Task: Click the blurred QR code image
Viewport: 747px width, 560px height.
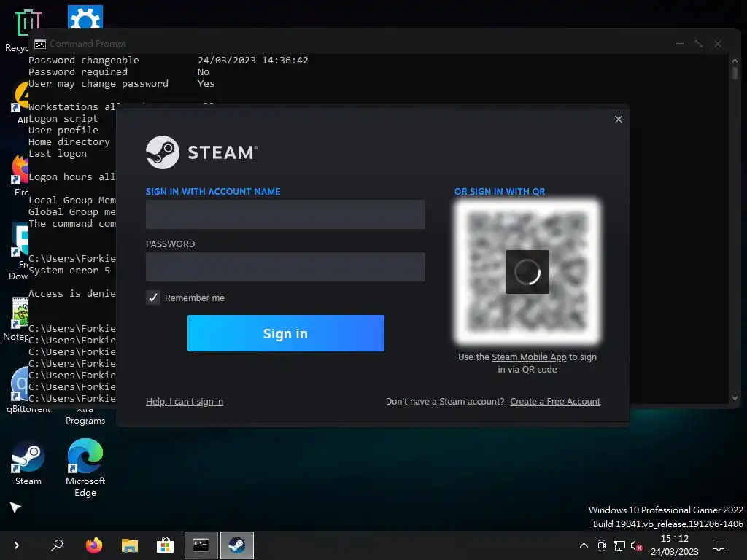Action: click(x=527, y=271)
